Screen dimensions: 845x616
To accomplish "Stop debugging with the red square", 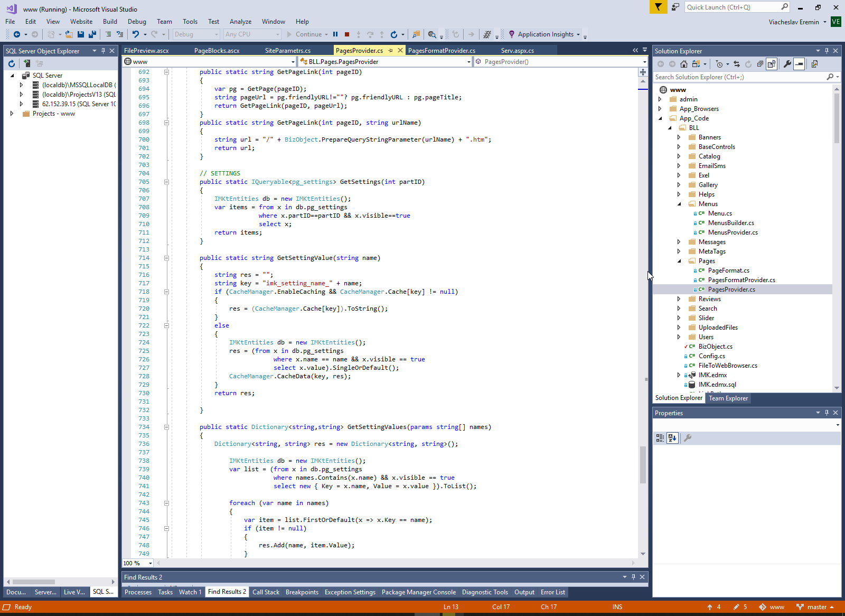I will 347,34.
